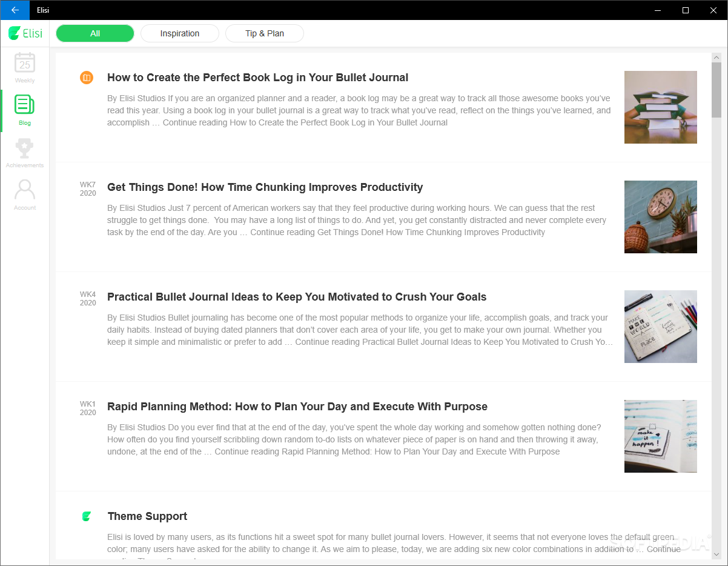Screen dimensions: 728x566
Task: Select the Inspiration filter tab
Action: tap(180, 33)
